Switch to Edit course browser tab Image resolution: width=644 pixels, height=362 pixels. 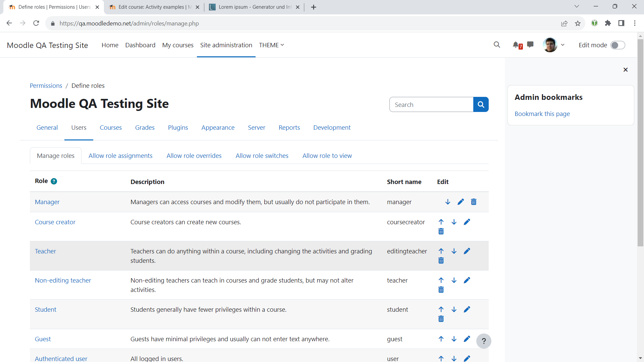click(x=154, y=7)
